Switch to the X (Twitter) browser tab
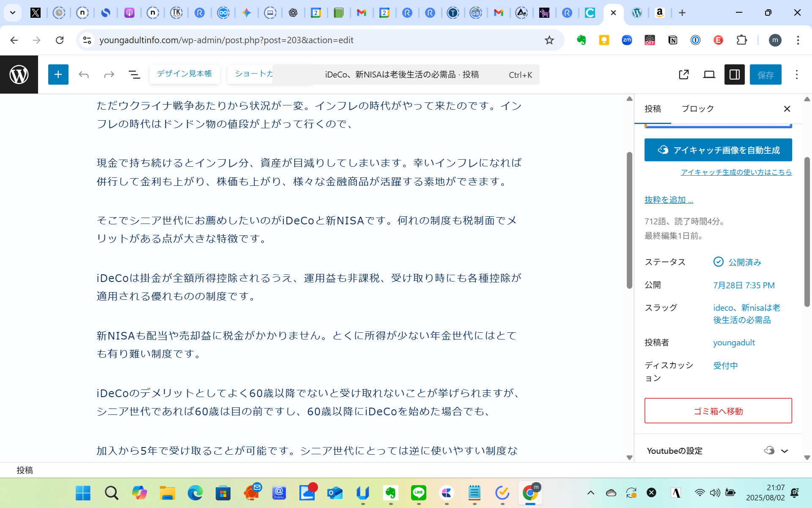Image resolution: width=812 pixels, height=508 pixels. pyautogui.click(x=36, y=13)
